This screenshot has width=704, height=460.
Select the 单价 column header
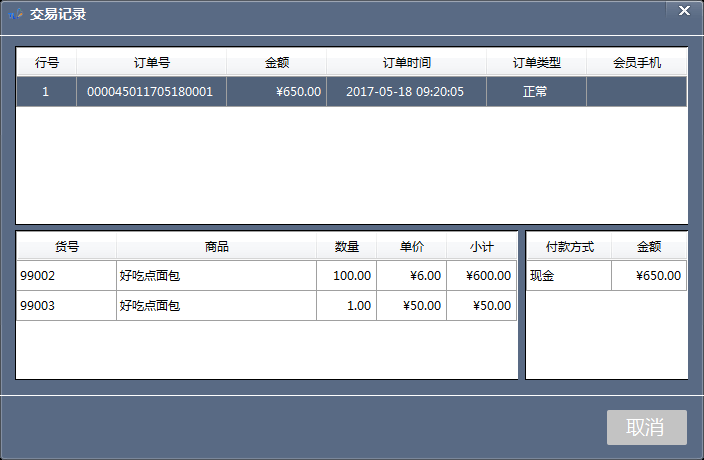point(411,247)
